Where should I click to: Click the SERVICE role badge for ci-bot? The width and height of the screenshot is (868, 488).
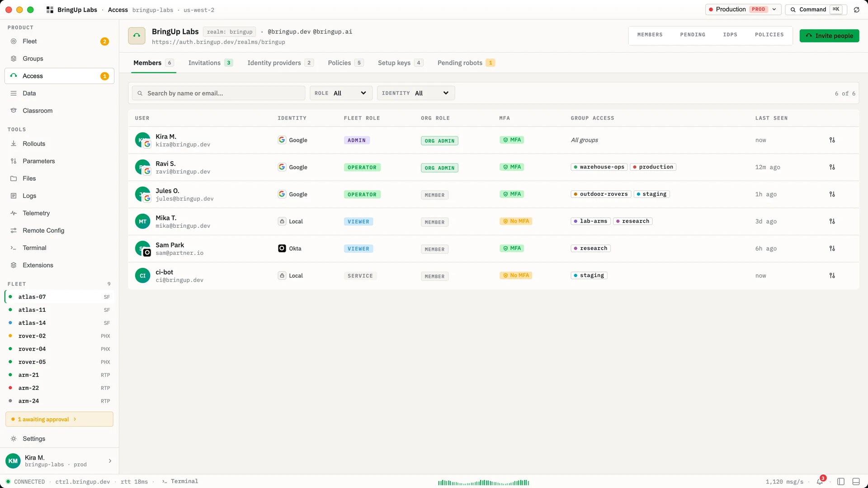[360, 276]
